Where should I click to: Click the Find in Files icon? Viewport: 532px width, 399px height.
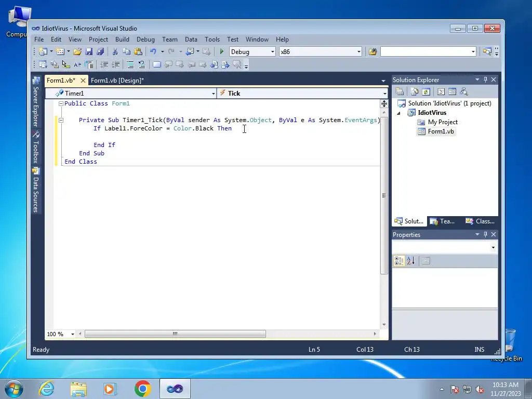click(x=373, y=51)
